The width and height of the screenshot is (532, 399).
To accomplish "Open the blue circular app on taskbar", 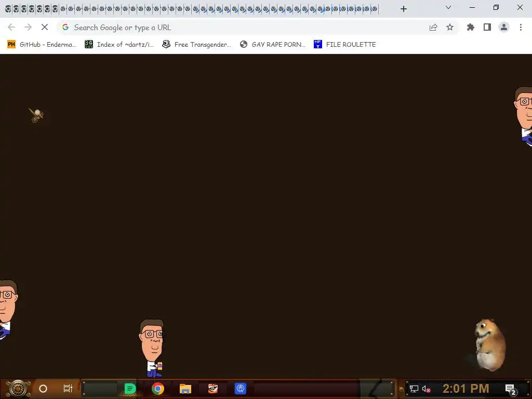I will pos(240,389).
